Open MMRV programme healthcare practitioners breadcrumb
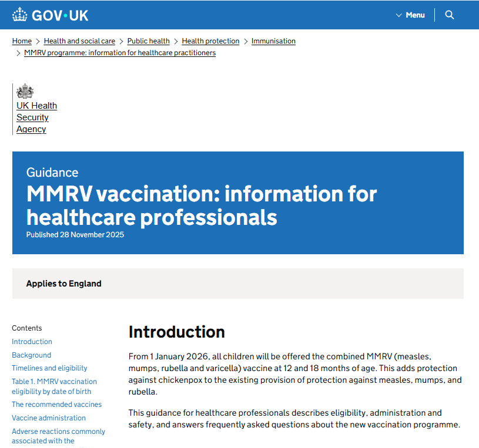479x448 pixels. click(120, 53)
